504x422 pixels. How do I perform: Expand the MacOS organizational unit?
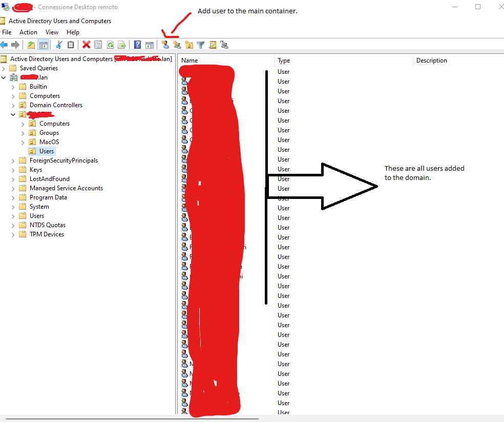(x=23, y=142)
